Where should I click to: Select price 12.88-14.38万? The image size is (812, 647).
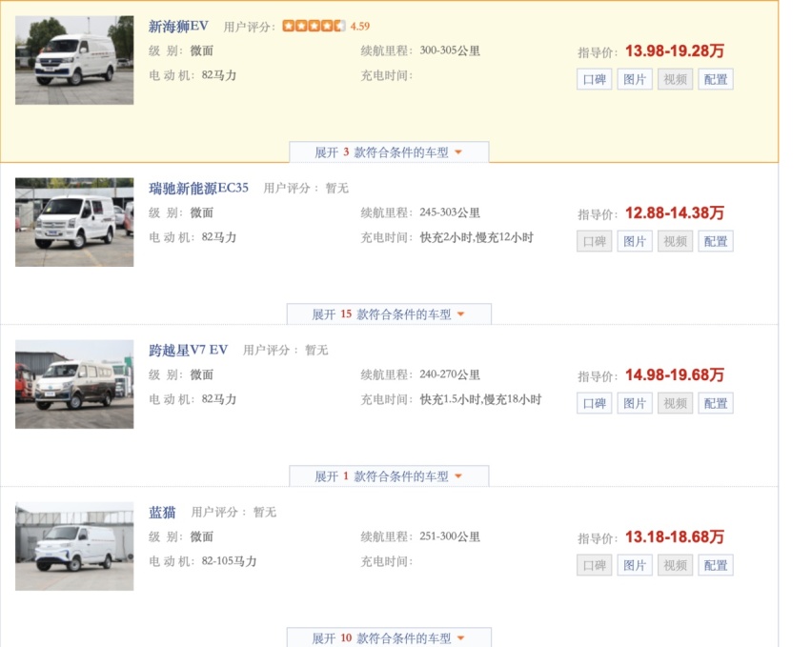[674, 212]
